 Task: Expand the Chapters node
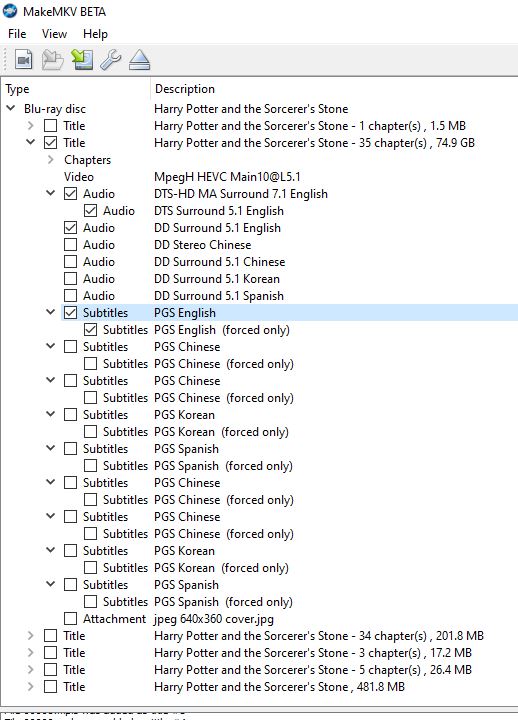point(51,159)
